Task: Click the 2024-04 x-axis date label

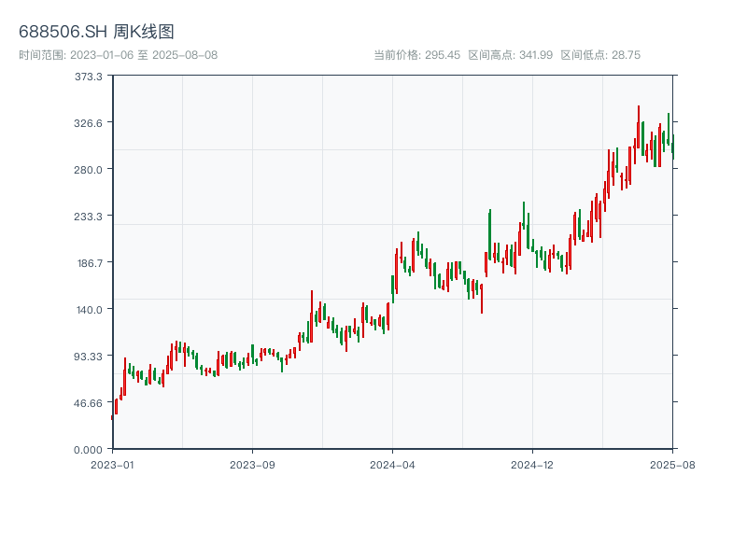Action: pyautogui.click(x=392, y=465)
